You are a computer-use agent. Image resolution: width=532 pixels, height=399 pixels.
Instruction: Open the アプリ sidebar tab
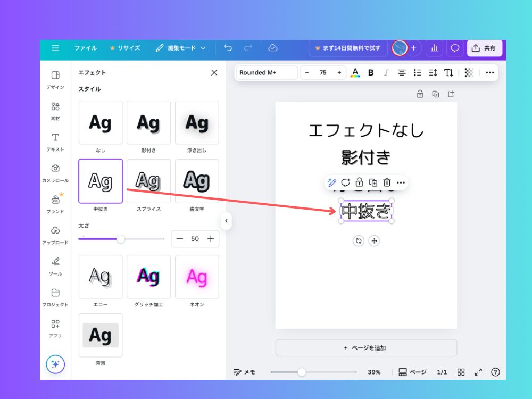(x=55, y=328)
